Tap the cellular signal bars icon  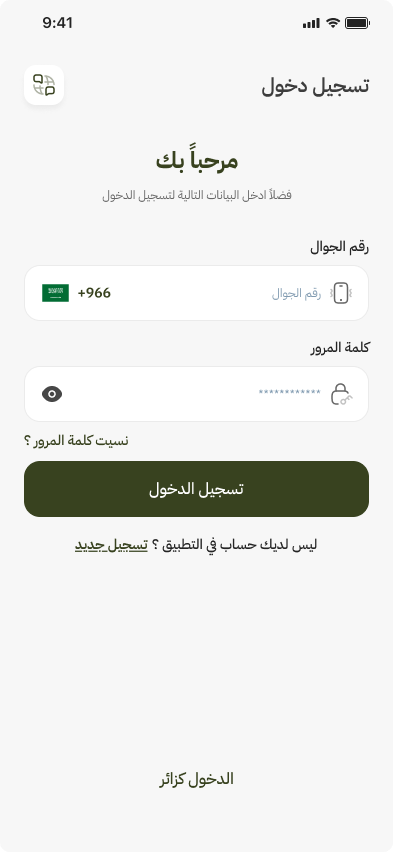(x=311, y=23)
